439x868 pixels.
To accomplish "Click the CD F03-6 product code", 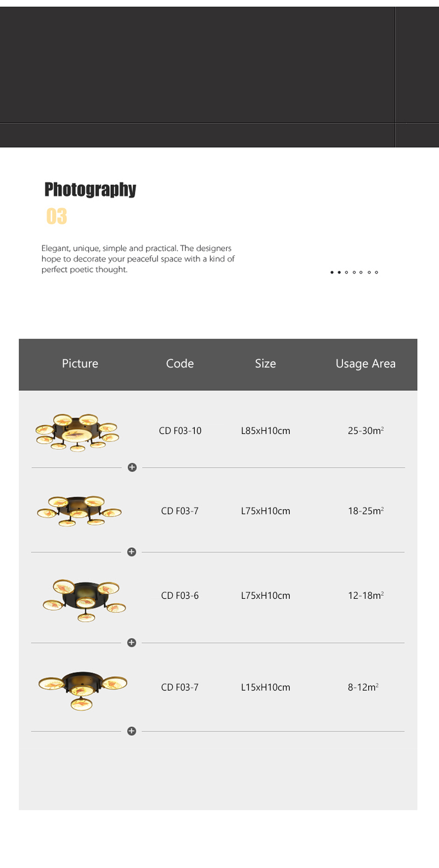I will [180, 596].
